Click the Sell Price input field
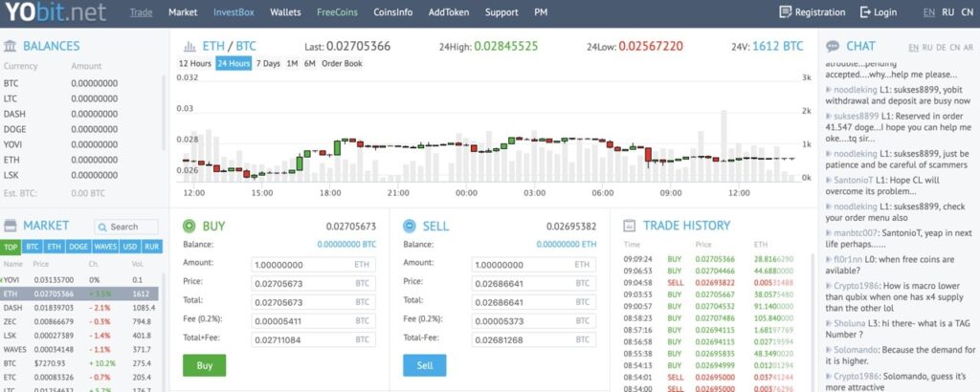The height and width of the screenshot is (392, 980). tap(533, 283)
